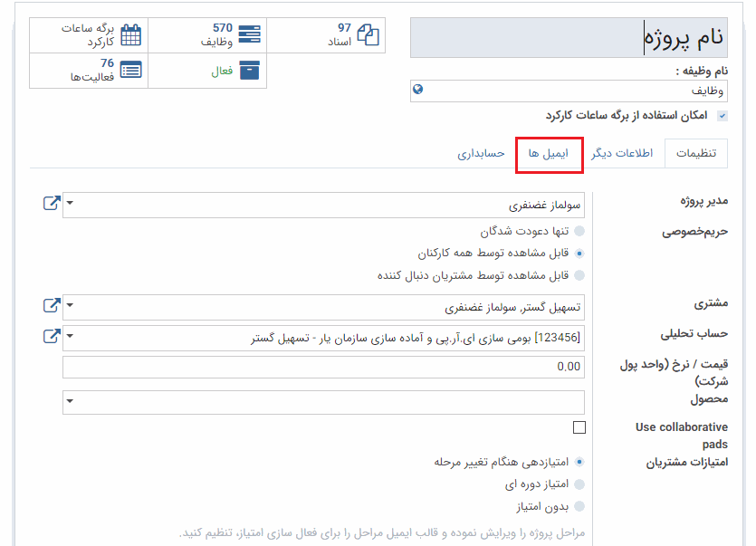The height and width of the screenshot is (546, 756).
Task: Toggle the allow timesheets checkbox
Action: (722, 116)
